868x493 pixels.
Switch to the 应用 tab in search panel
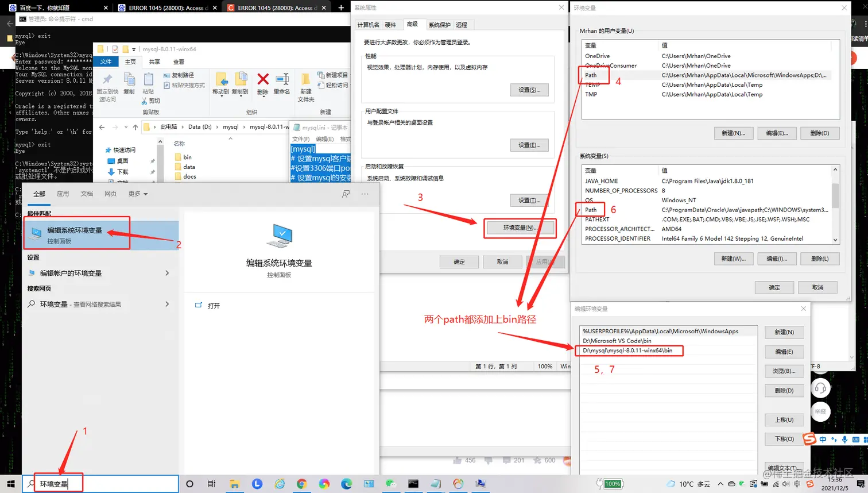63,194
